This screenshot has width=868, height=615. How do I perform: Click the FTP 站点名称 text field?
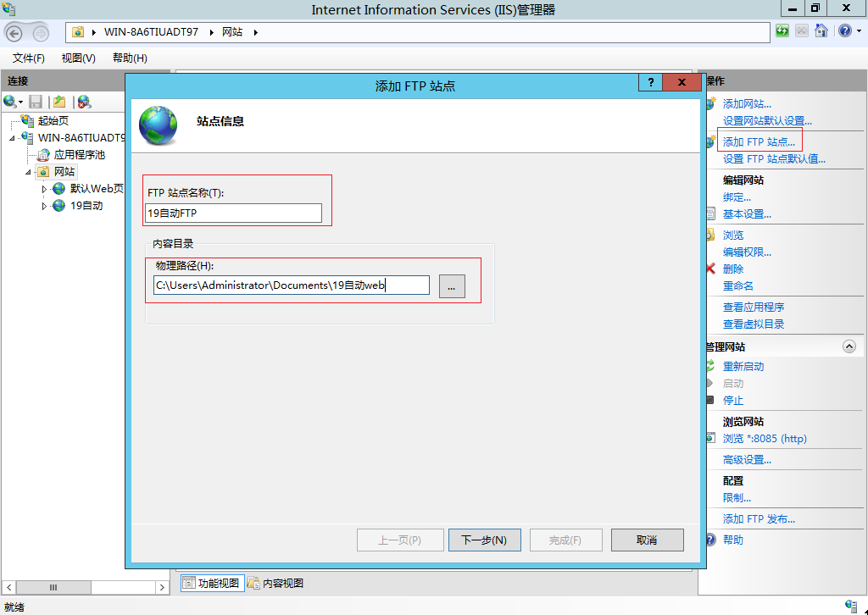tap(234, 213)
